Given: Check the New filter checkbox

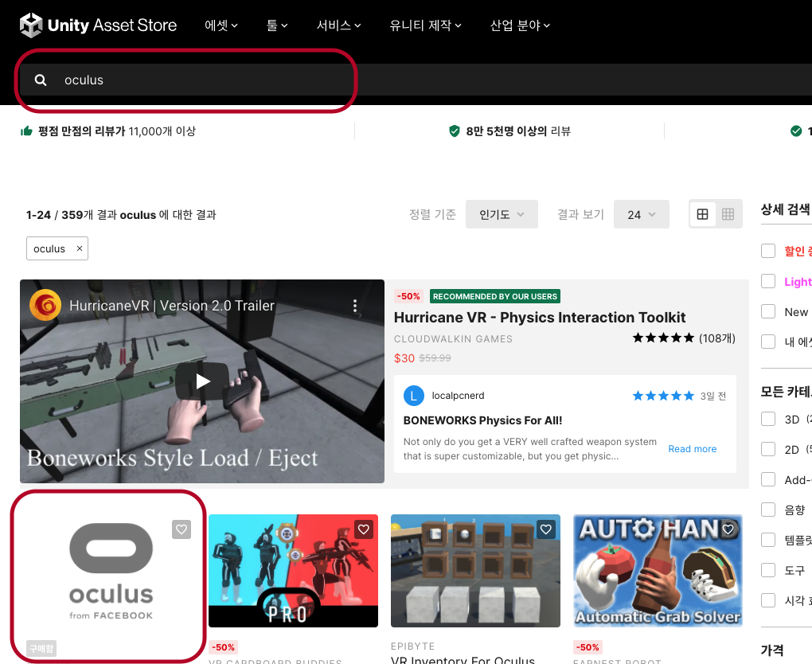Looking at the screenshot, I should point(768,311).
